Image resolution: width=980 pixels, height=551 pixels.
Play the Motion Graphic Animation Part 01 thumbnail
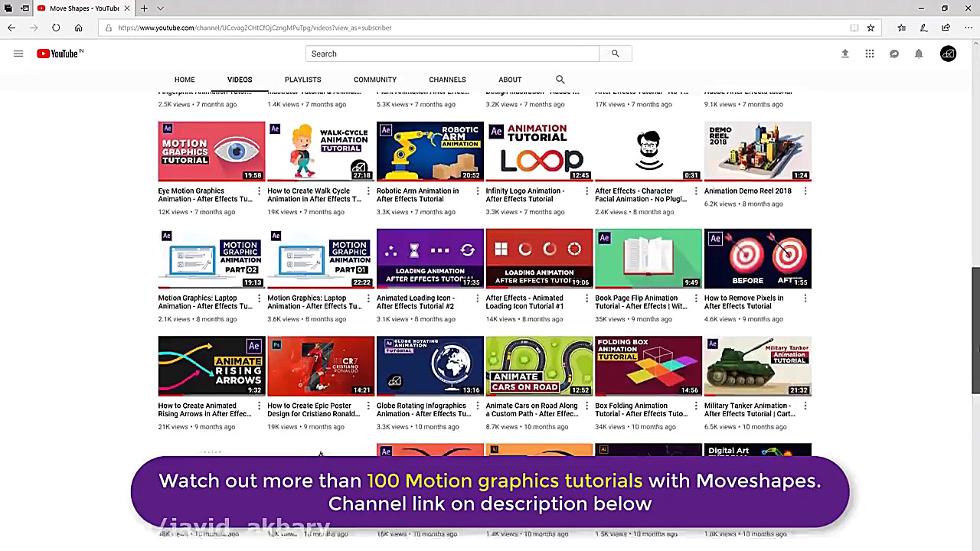(321, 259)
